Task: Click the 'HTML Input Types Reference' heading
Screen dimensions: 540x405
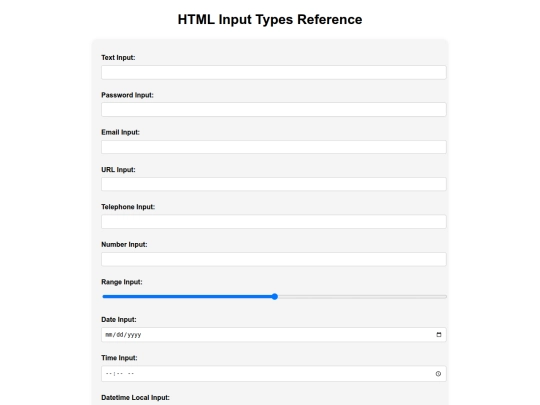Action: [x=270, y=19]
